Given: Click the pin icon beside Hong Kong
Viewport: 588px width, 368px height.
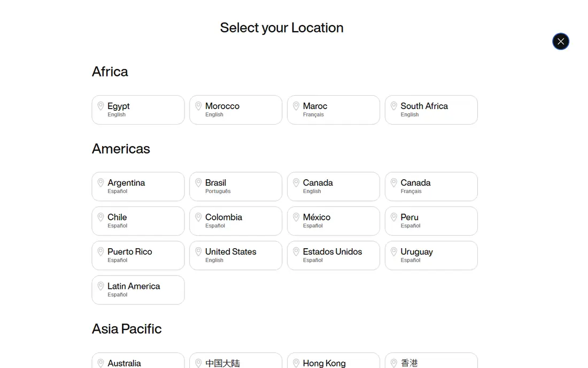Looking at the screenshot, I should (x=296, y=363).
